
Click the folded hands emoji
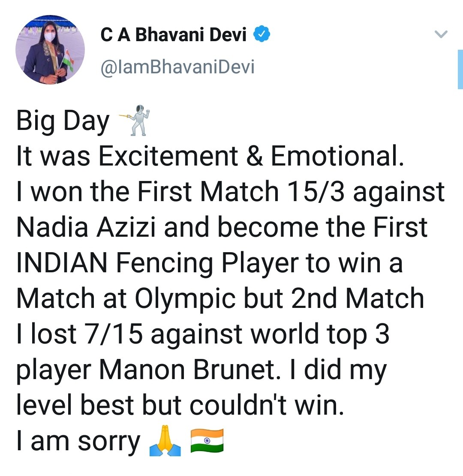[164, 442]
